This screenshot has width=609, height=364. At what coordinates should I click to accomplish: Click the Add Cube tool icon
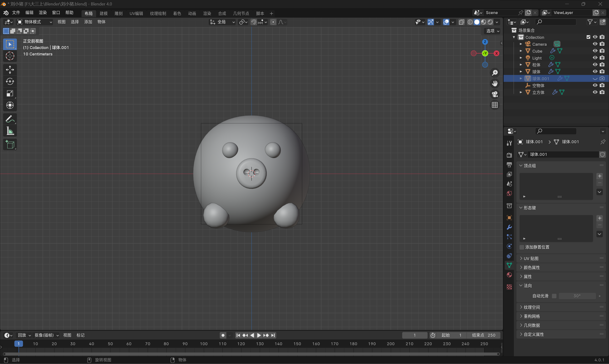click(10, 145)
